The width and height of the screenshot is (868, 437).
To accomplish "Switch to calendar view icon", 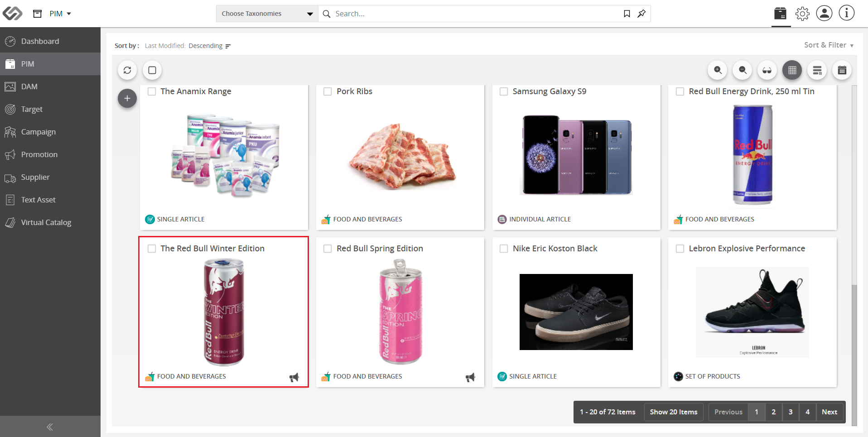I will 842,70.
